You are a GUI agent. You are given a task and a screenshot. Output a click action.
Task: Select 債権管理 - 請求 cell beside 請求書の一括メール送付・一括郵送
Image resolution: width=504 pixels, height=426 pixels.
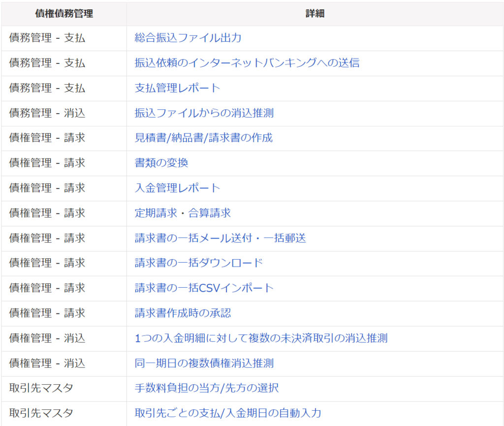[x=64, y=238]
